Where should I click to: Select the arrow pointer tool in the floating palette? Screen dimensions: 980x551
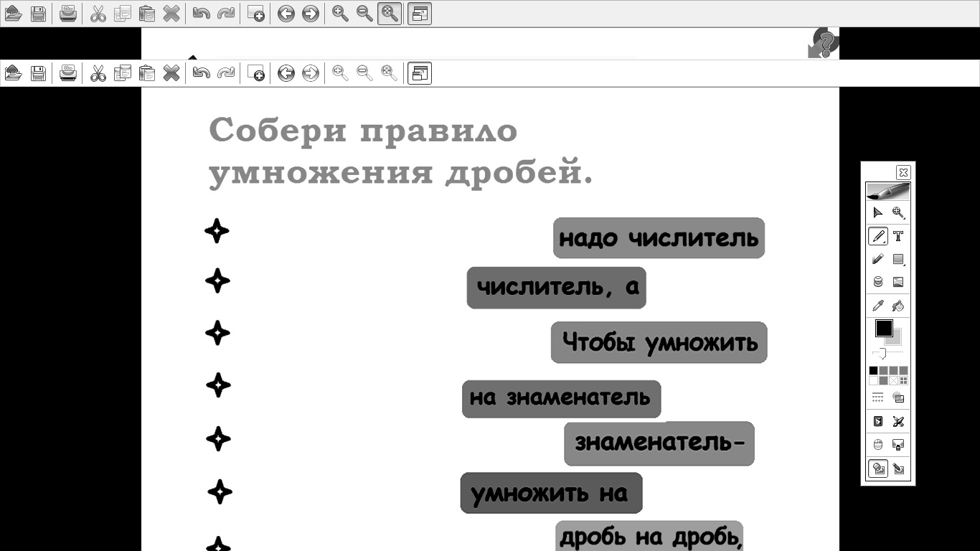pyautogui.click(x=877, y=212)
